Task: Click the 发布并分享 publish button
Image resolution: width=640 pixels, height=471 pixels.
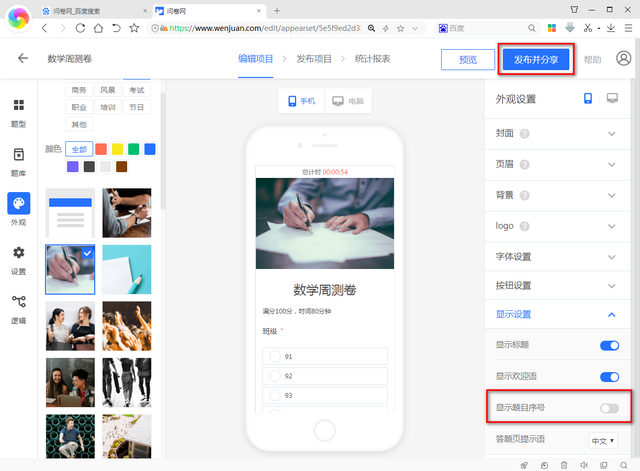Action: [536, 60]
